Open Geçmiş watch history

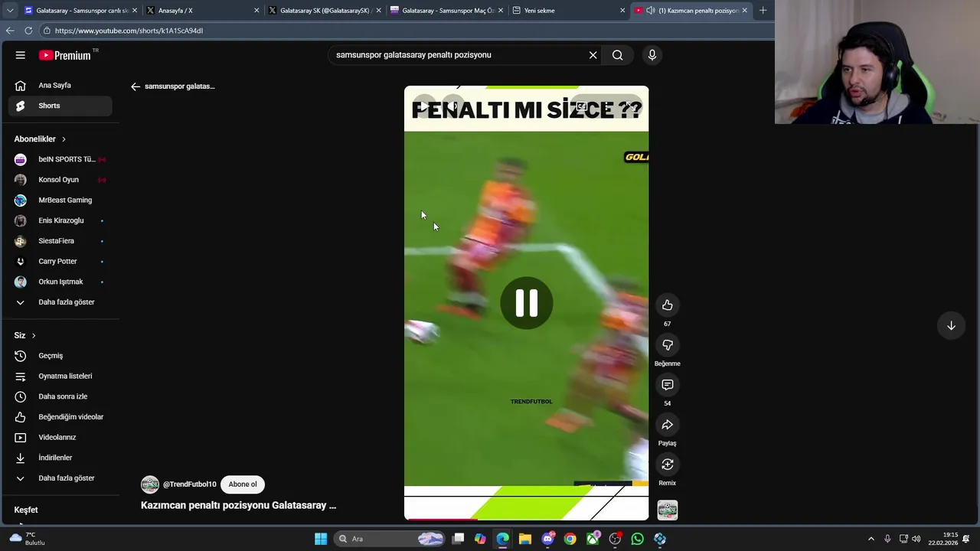(x=60, y=356)
